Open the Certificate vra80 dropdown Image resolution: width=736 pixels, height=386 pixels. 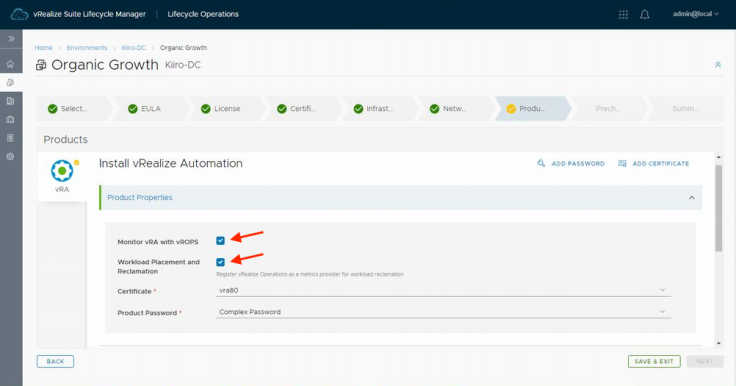pos(444,290)
